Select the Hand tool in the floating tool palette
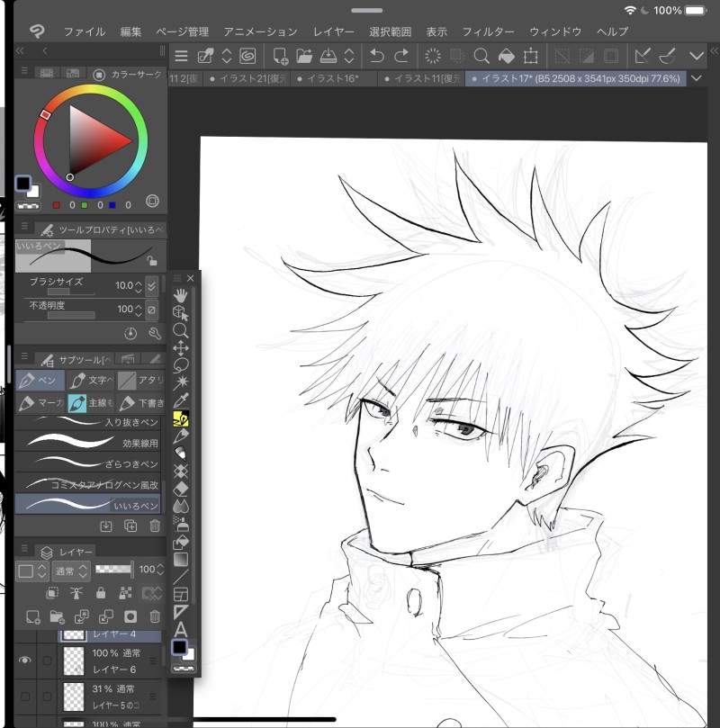Viewport: 720px width, 728px height. 181,295
